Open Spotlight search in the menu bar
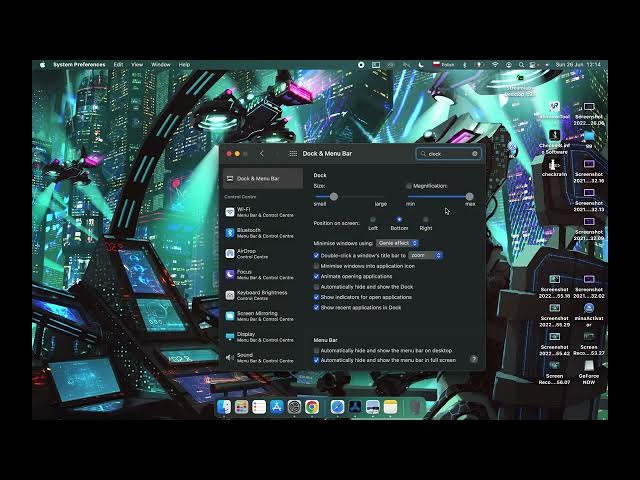640x480 pixels. (521, 64)
